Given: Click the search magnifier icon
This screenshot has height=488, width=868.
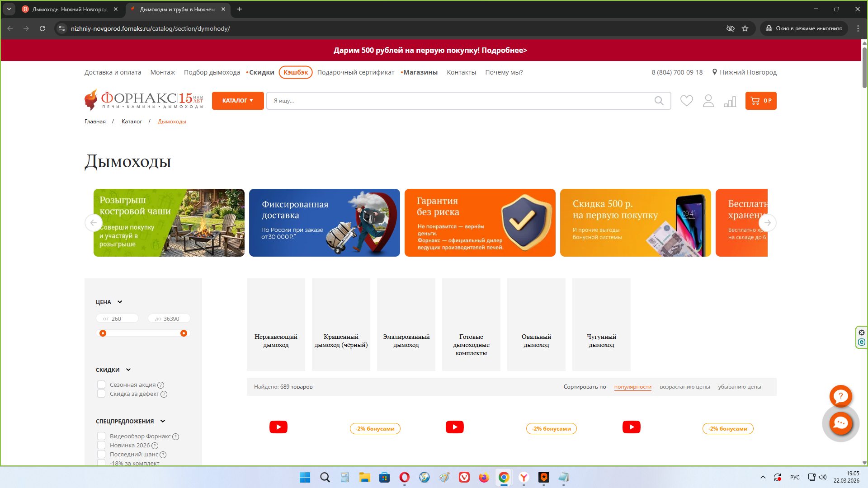Looking at the screenshot, I should pyautogui.click(x=659, y=101).
